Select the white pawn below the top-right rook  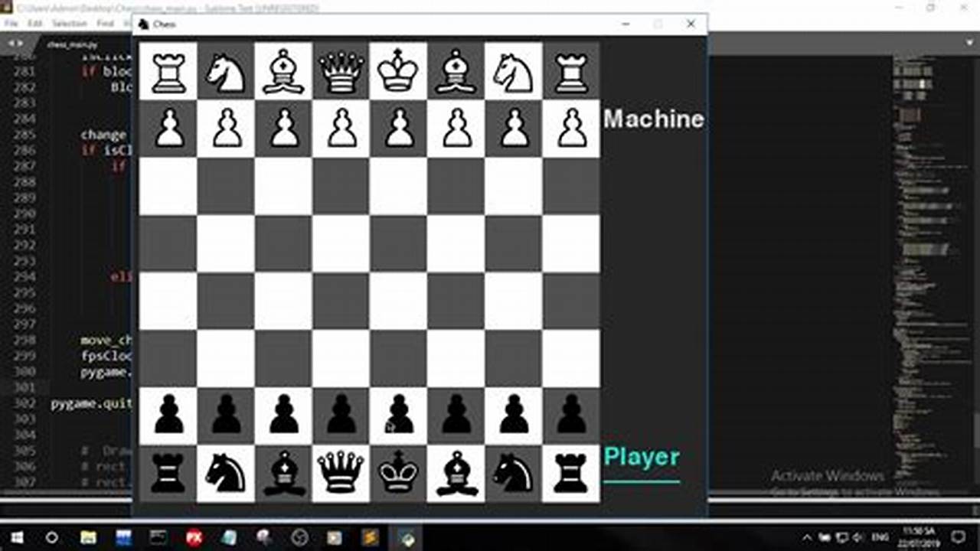571,128
